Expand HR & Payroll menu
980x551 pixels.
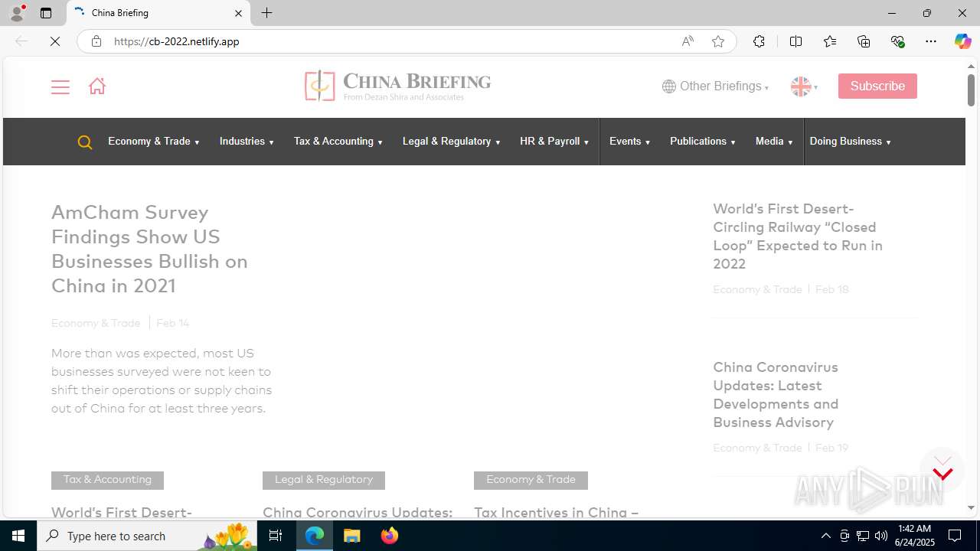pyautogui.click(x=554, y=142)
